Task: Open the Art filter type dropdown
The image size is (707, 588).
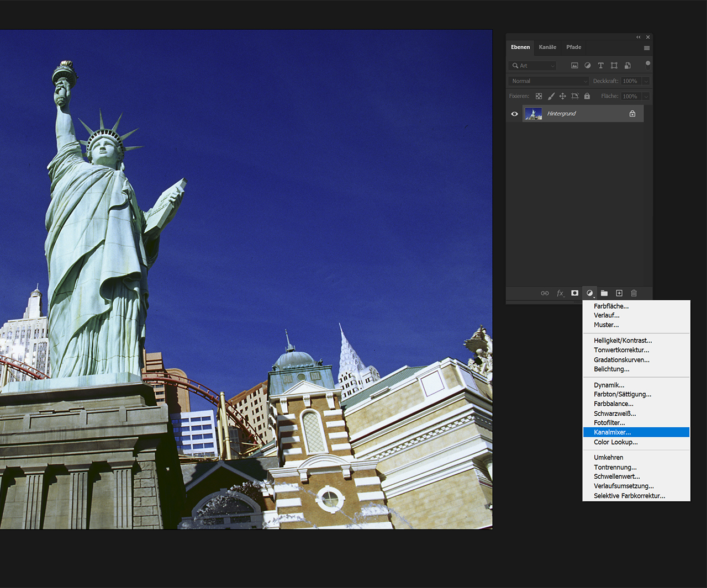Action: point(533,66)
